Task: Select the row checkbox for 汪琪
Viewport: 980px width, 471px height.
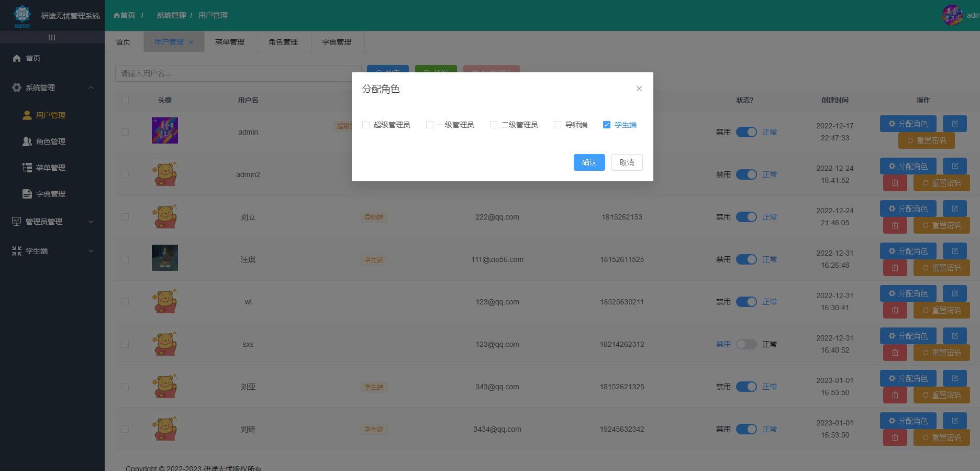Action: [125, 259]
